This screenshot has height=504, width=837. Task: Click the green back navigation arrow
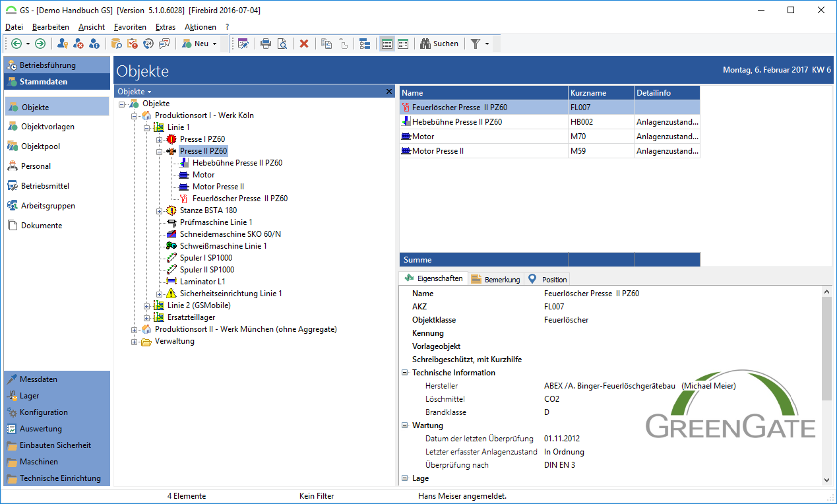(x=16, y=44)
